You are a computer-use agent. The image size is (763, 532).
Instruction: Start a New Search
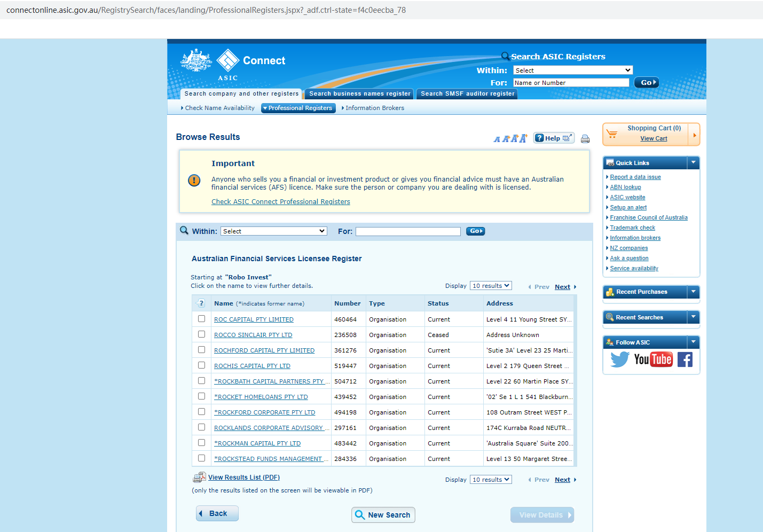[383, 515]
